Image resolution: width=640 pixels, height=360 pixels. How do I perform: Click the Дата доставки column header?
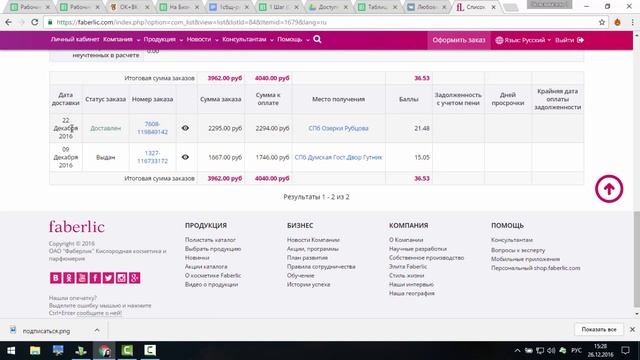point(66,99)
